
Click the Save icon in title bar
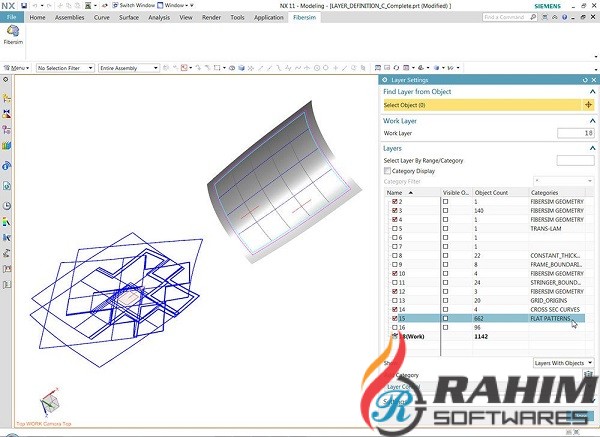pos(24,6)
